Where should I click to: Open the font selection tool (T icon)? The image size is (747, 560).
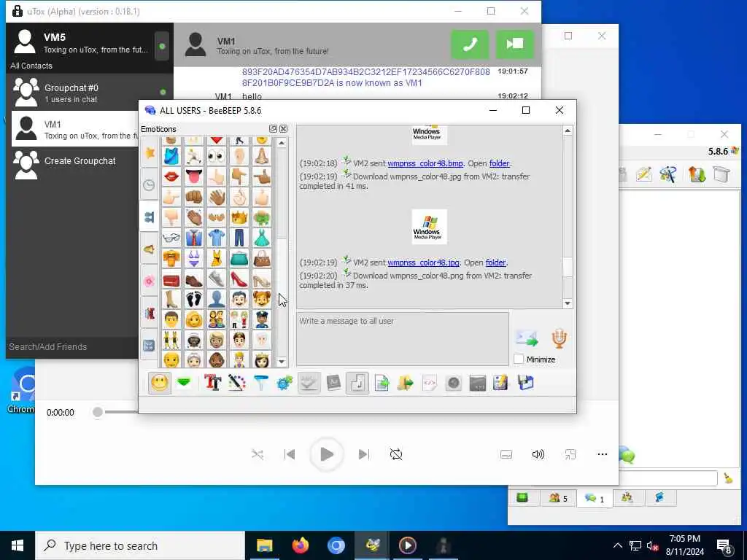[x=212, y=383]
